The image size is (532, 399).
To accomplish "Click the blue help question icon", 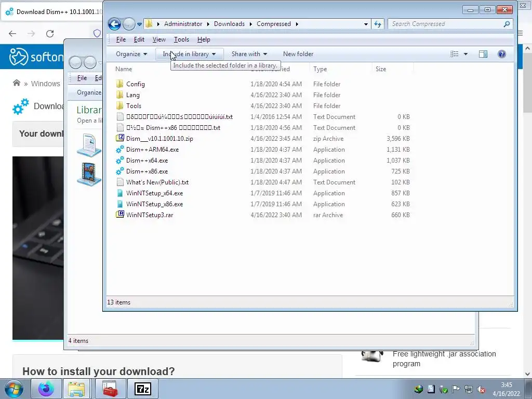I will click(x=502, y=54).
